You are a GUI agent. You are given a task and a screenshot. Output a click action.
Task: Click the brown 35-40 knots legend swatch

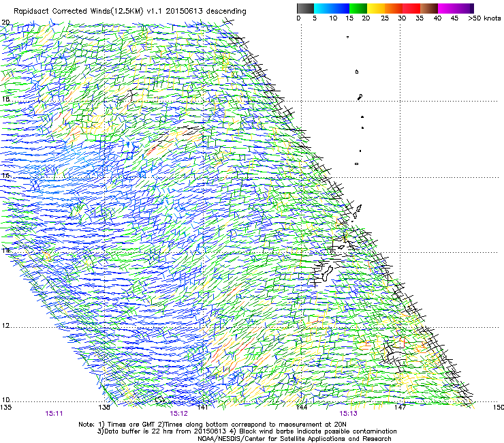click(x=429, y=8)
